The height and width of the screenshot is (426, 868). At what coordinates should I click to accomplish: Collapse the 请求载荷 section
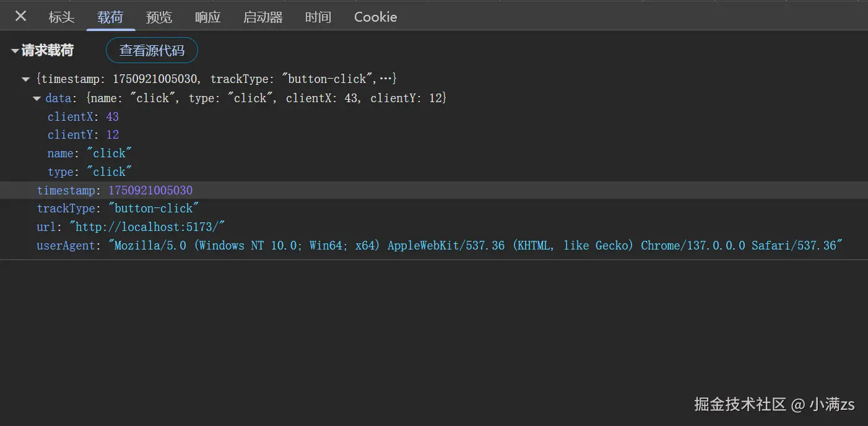coord(15,51)
